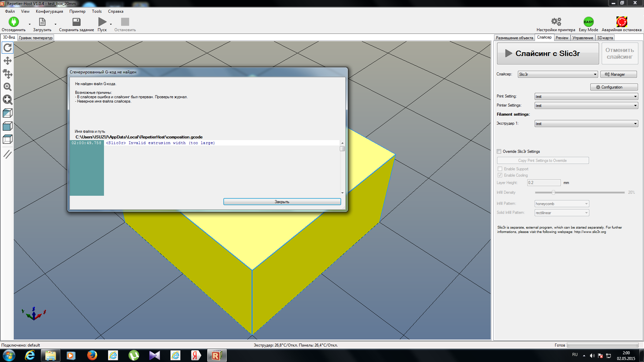644x362 pixels.
Task: Toggle Enable Cooling checkbox
Action: tap(500, 175)
